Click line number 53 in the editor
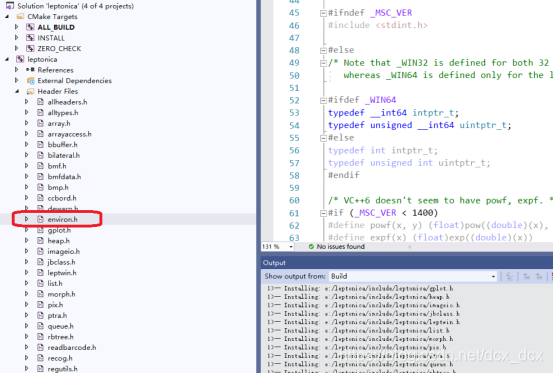Viewport: 553px width, 374px height. click(294, 113)
